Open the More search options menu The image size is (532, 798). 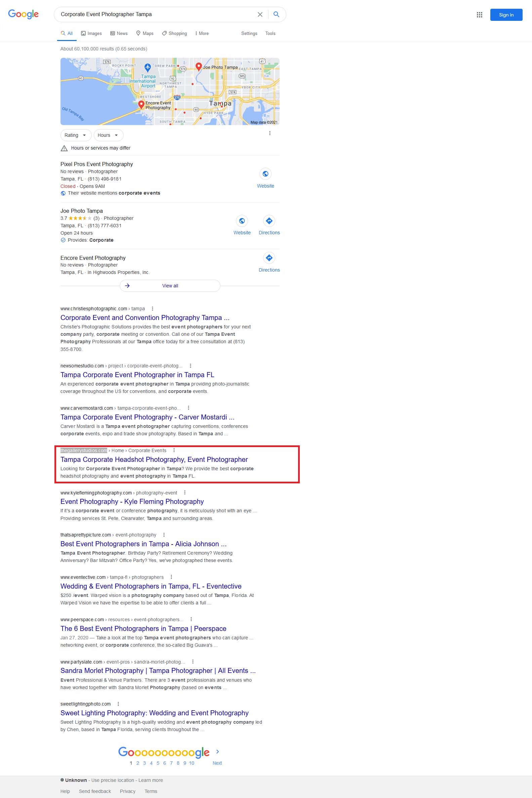point(202,34)
